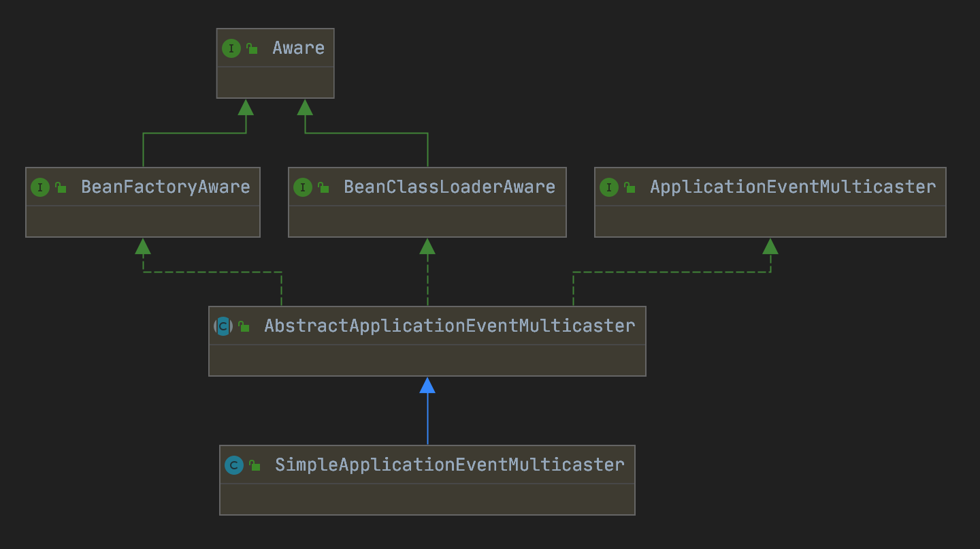The width and height of the screenshot is (980, 549).
Task: Select the BeanFactoryAware label text
Action: tap(165, 187)
